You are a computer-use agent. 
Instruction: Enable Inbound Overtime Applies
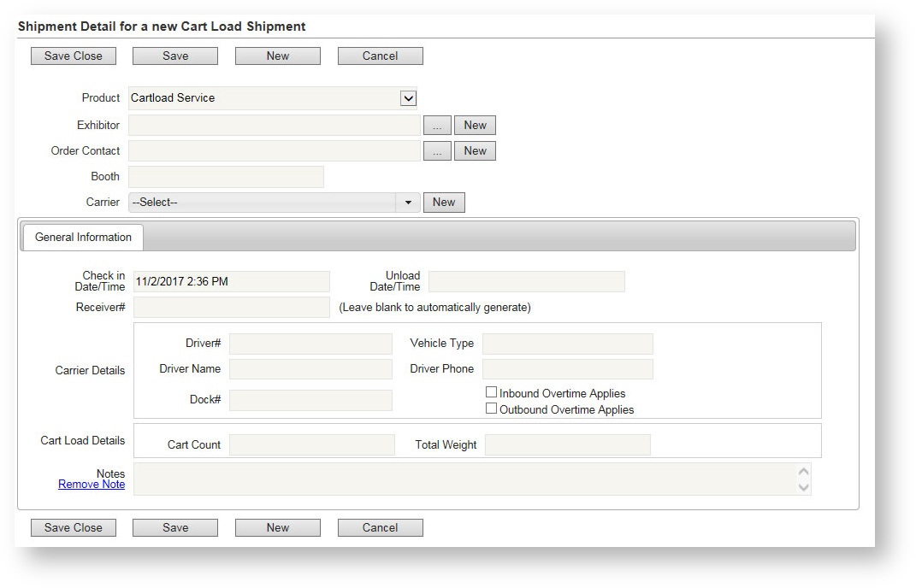point(492,391)
